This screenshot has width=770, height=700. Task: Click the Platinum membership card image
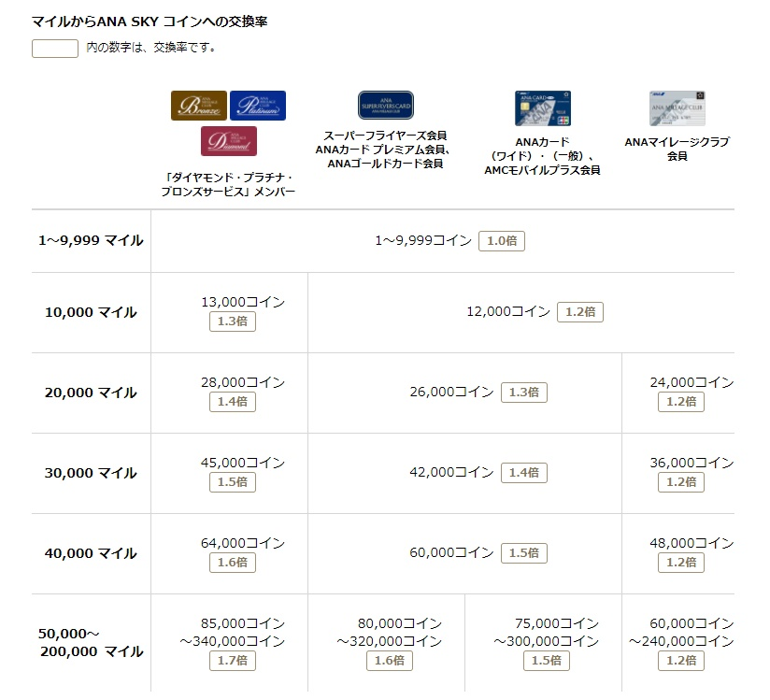pos(258,105)
